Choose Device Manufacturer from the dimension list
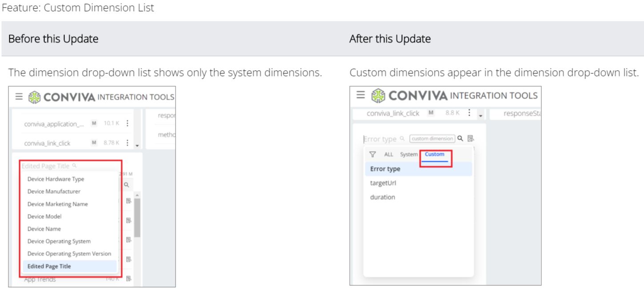Image resolution: width=644 pixels, height=296 pixels. (54, 192)
